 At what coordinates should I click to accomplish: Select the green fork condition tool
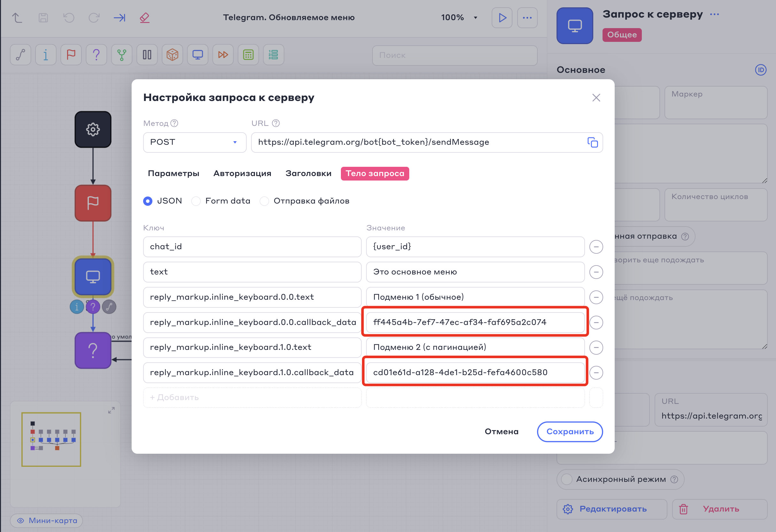[x=122, y=55]
